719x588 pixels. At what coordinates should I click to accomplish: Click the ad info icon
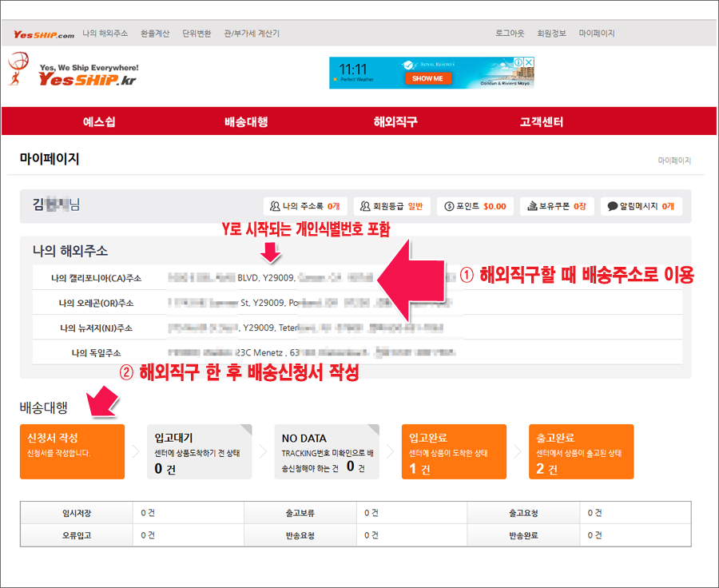[518, 62]
